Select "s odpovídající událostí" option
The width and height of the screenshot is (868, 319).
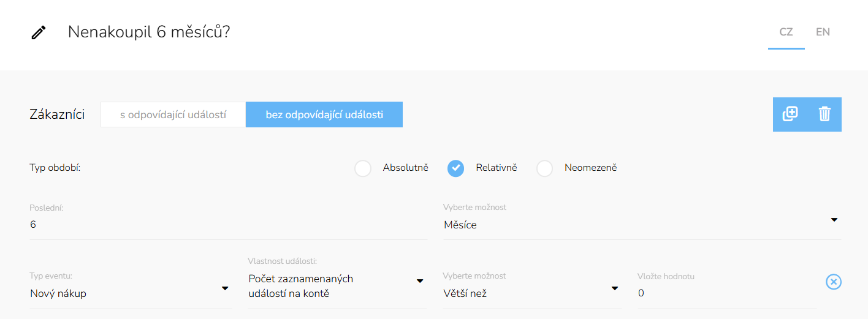(x=173, y=114)
